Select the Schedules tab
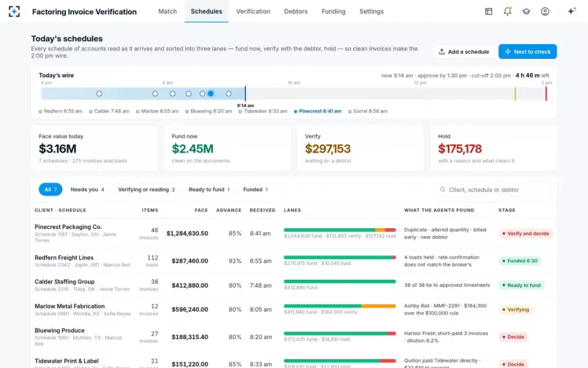Screen dimensions: 588x368 click(x=206, y=11)
